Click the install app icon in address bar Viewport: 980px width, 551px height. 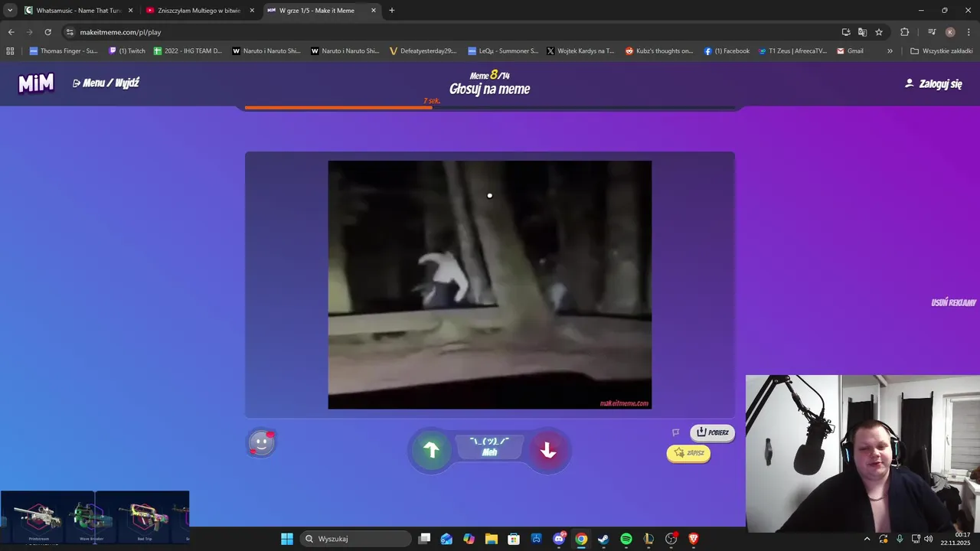click(x=846, y=32)
